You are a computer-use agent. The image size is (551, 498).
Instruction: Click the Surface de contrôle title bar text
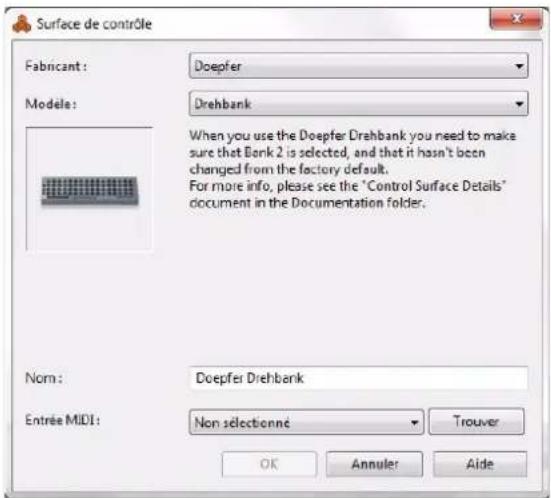[x=94, y=24]
